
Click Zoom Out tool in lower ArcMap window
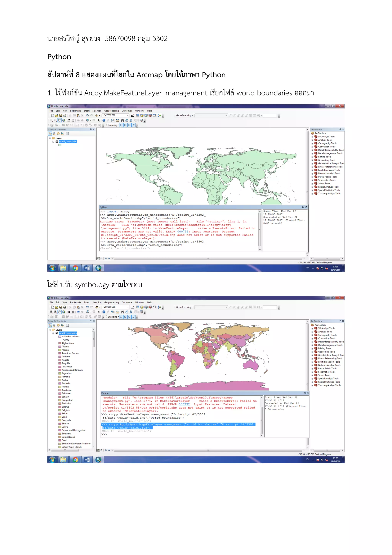coord(55,312)
